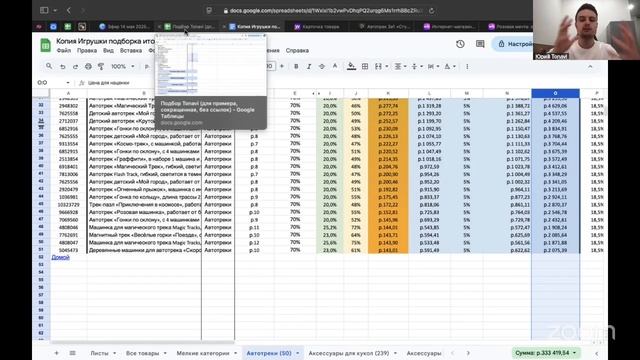Show the side panel with bottom chevron
This screenshot has width=640, height=360.
(x=596, y=353)
